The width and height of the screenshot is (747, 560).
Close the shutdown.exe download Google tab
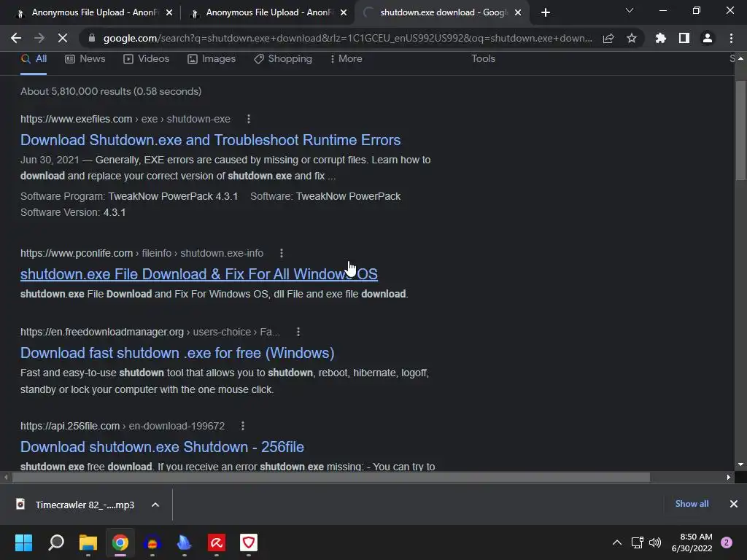pos(518,12)
